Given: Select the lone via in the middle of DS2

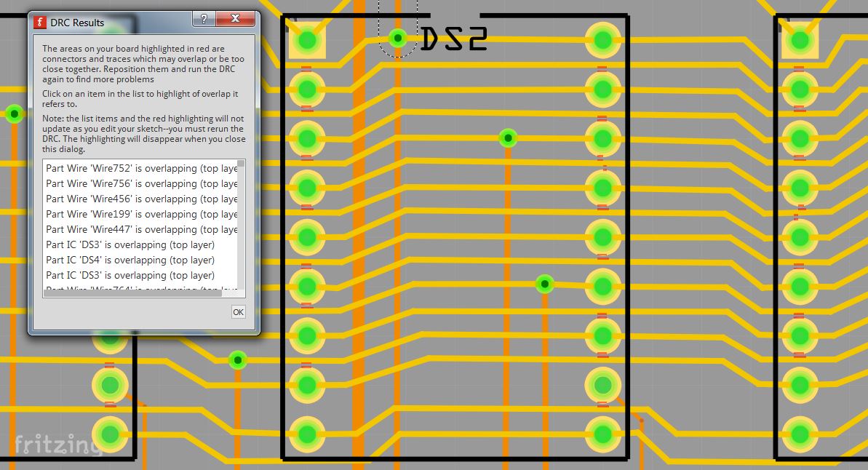Looking at the screenshot, I should pos(508,138).
